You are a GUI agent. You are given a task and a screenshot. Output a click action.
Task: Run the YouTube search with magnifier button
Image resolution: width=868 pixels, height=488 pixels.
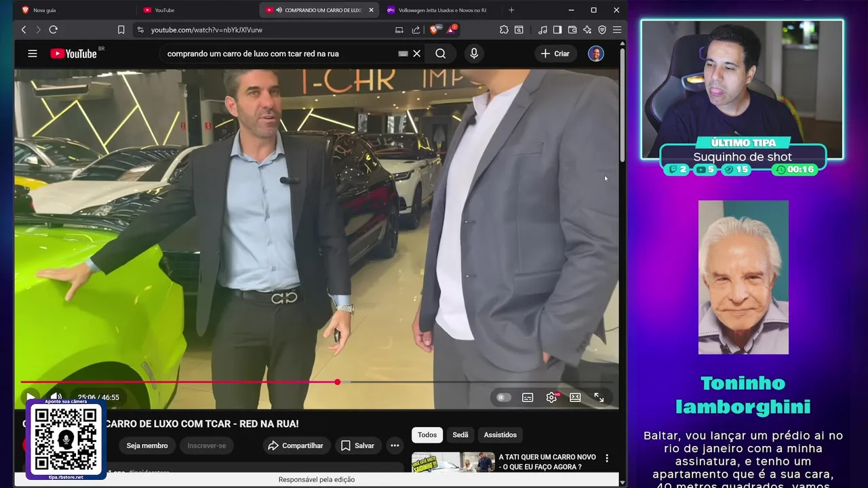(441, 54)
